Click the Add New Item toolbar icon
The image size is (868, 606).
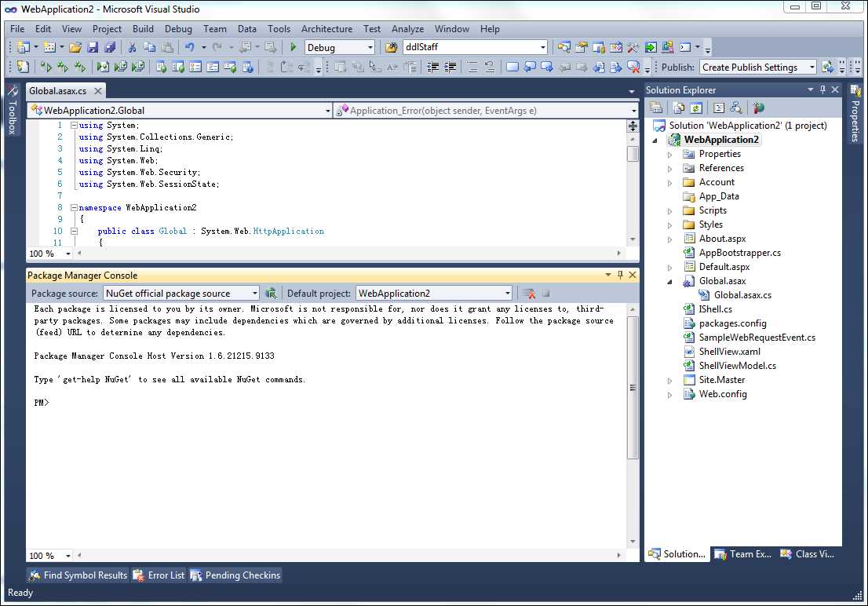pyautogui.click(x=49, y=48)
